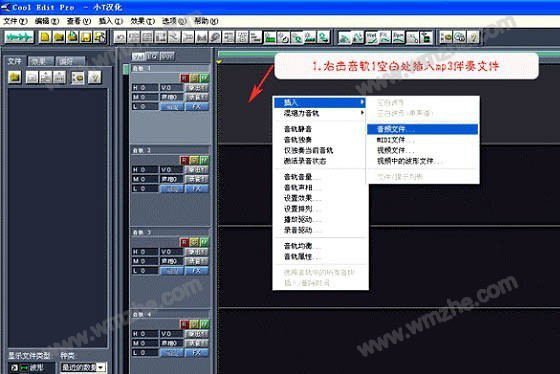560x374 pixels.
Task: Solo track 4 with its yellow S button
Action: pos(194,324)
